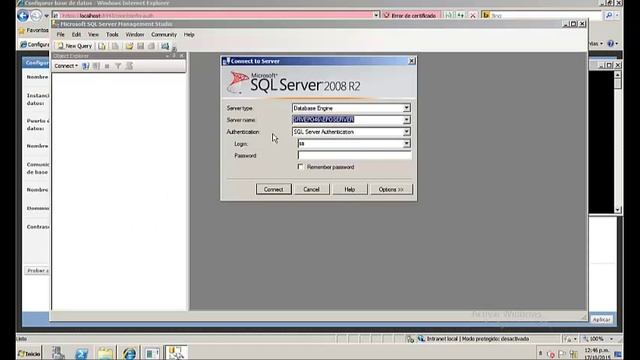Click the Connect button in the dialog

273,189
